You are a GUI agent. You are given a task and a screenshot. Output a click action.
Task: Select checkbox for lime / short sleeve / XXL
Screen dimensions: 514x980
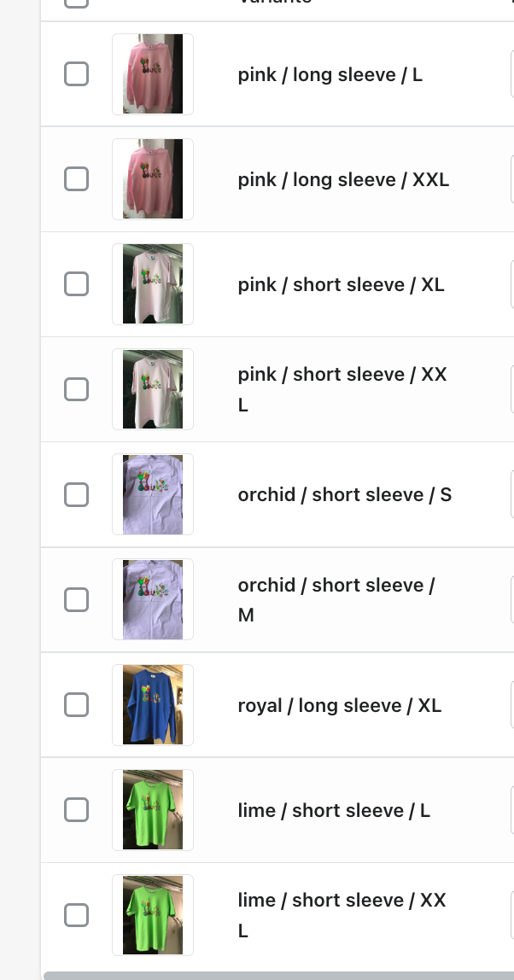(77, 915)
